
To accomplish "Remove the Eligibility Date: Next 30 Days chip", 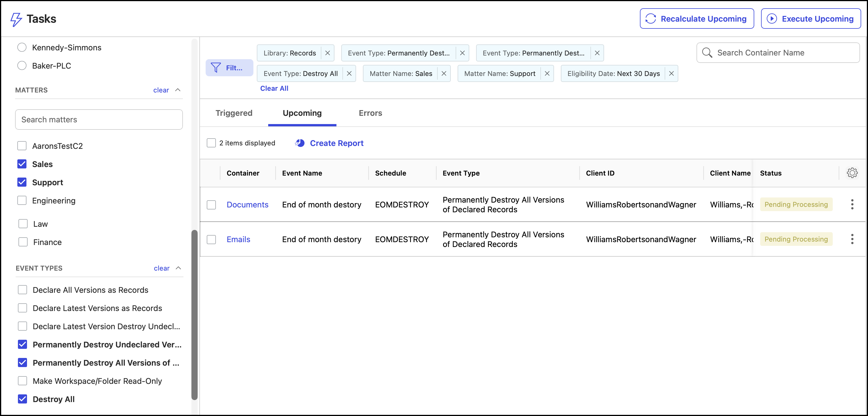I will click(671, 73).
